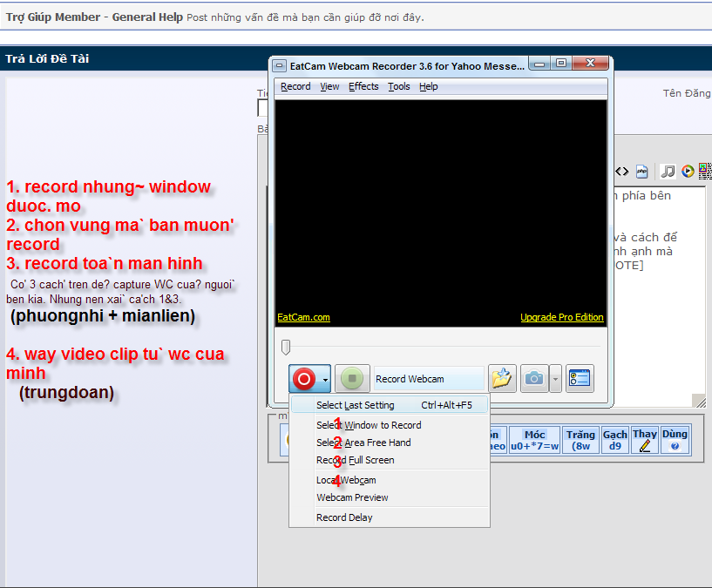Click the Dùng help smiley button
712x588 pixels.
coord(675,440)
